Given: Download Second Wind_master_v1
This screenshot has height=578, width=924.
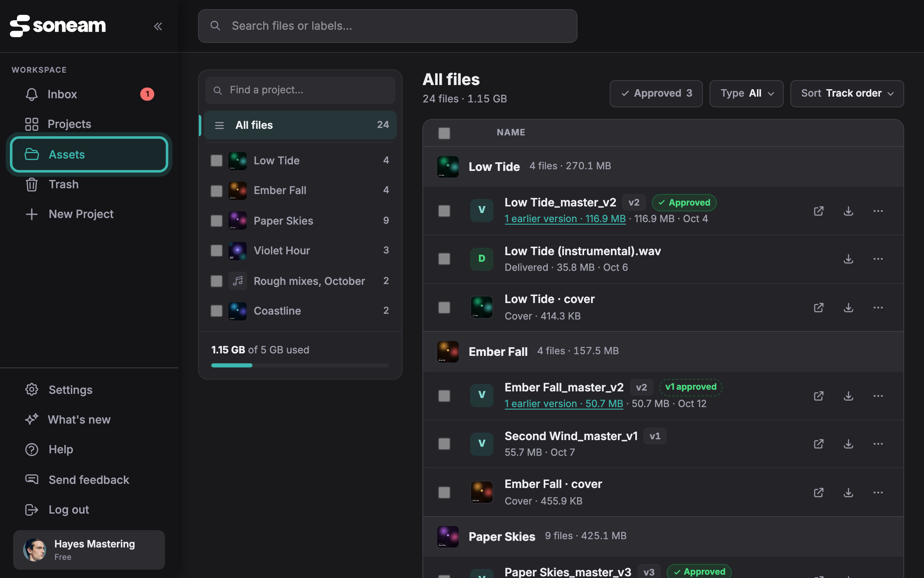Looking at the screenshot, I should point(849,444).
